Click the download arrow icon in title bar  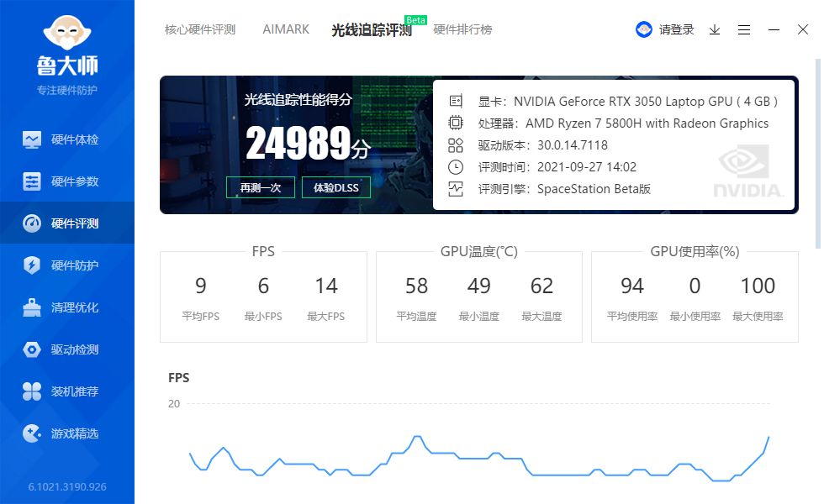pos(715,29)
